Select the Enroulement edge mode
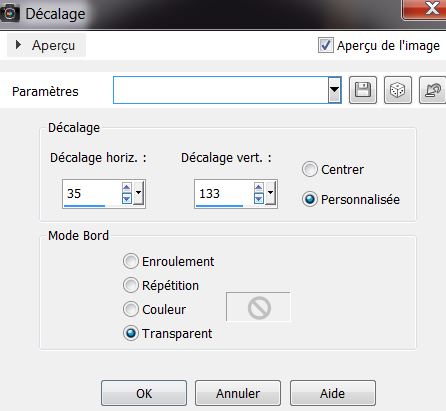 tap(130, 261)
